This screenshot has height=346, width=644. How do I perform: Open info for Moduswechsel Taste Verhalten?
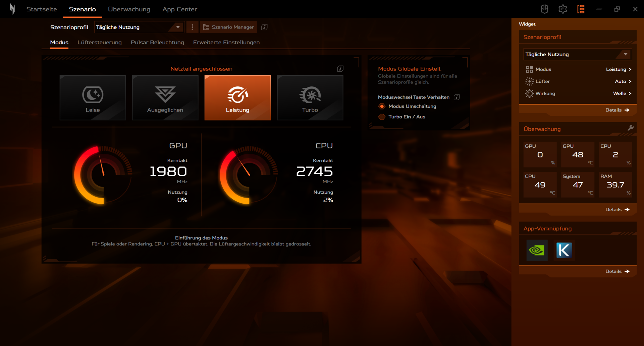click(457, 97)
